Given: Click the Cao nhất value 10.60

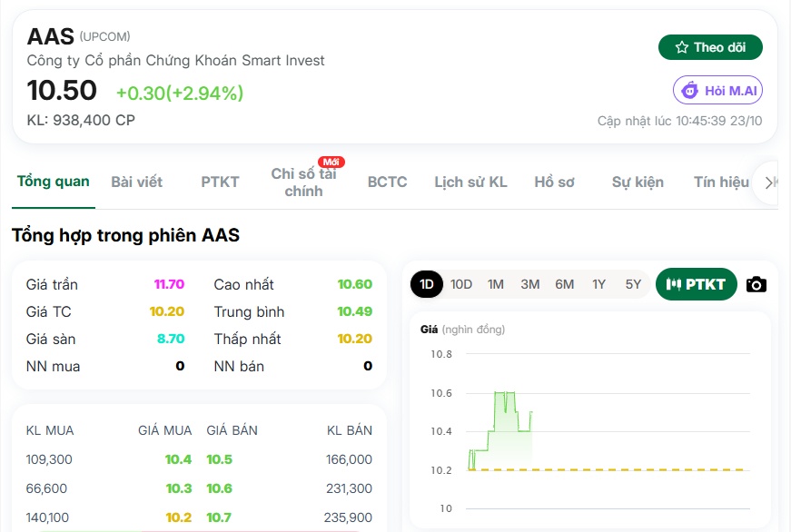Looking at the screenshot, I should (x=355, y=284).
